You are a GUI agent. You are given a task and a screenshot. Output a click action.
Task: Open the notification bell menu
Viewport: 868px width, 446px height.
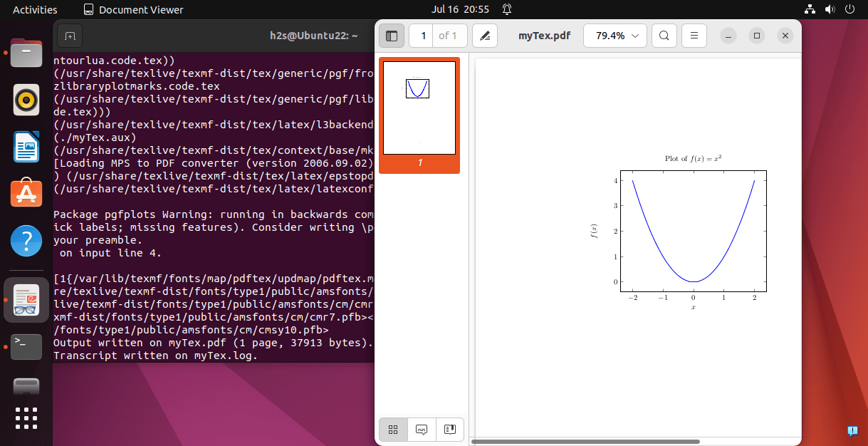point(506,9)
